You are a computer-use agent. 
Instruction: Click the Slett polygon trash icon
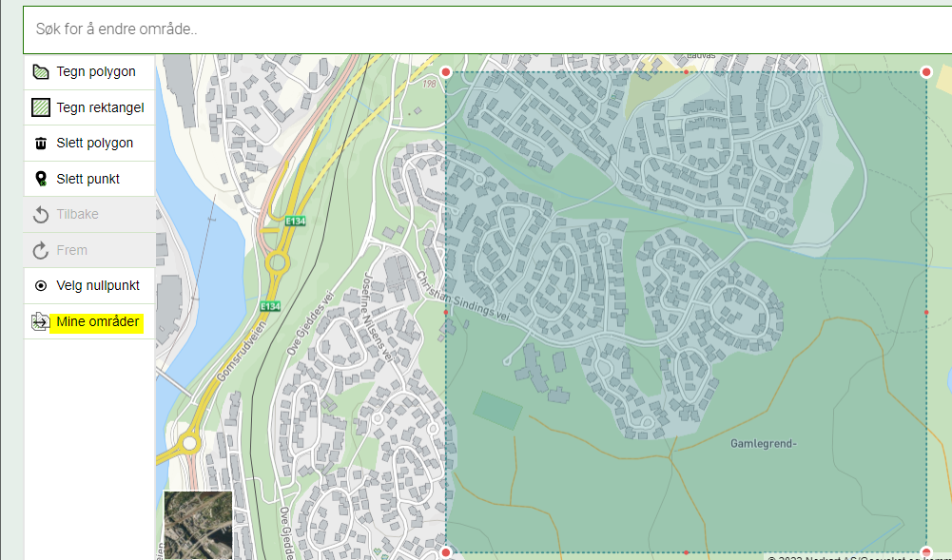tap(41, 144)
